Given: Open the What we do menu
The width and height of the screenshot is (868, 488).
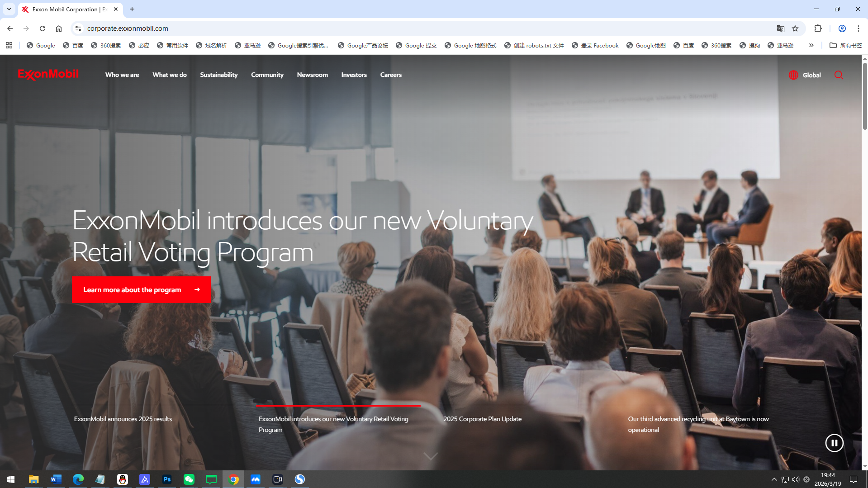Looking at the screenshot, I should click(170, 75).
